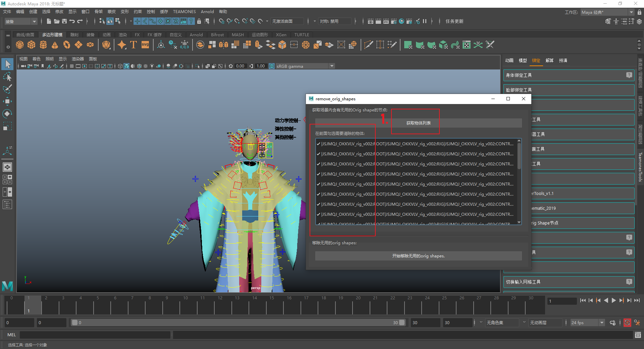Image resolution: width=644 pixels, height=349 pixels.
Task: Switch to the 多边形建模 shelf tab
Action: [x=52, y=35]
